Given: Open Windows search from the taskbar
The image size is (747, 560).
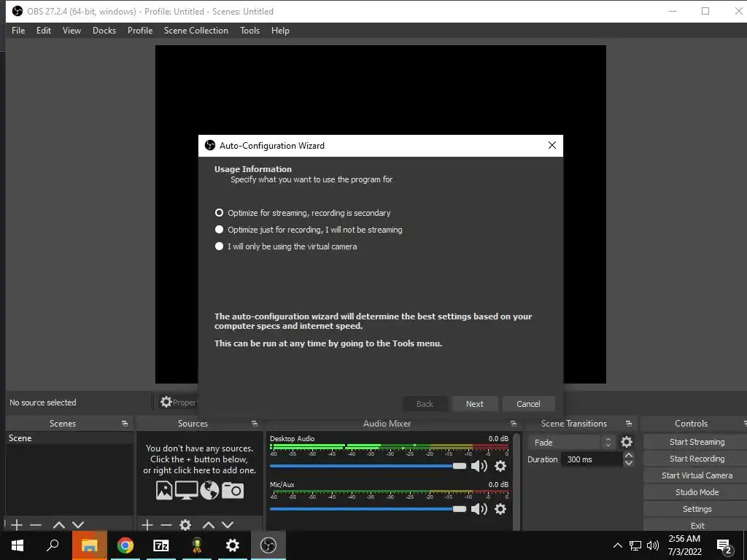Looking at the screenshot, I should (53, 545).
